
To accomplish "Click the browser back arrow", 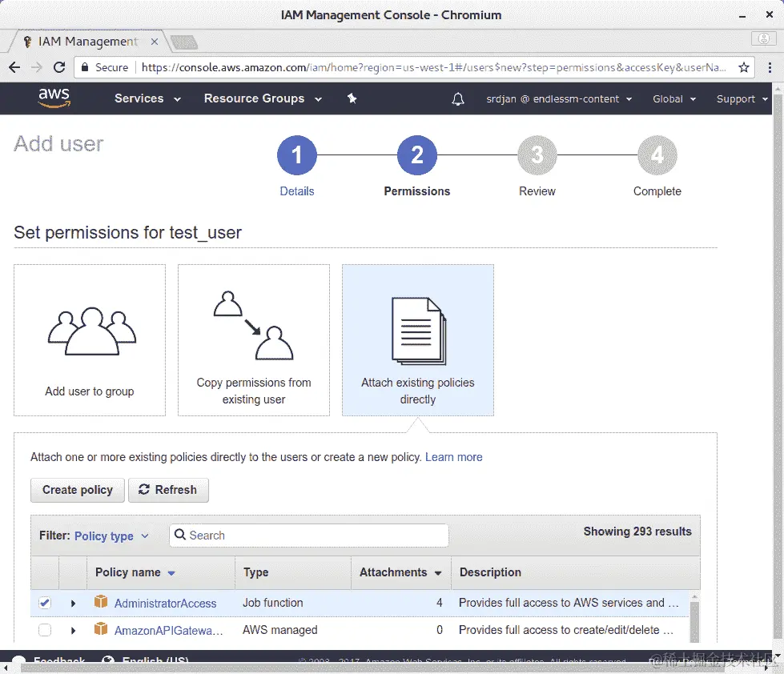I will point(14,67).
